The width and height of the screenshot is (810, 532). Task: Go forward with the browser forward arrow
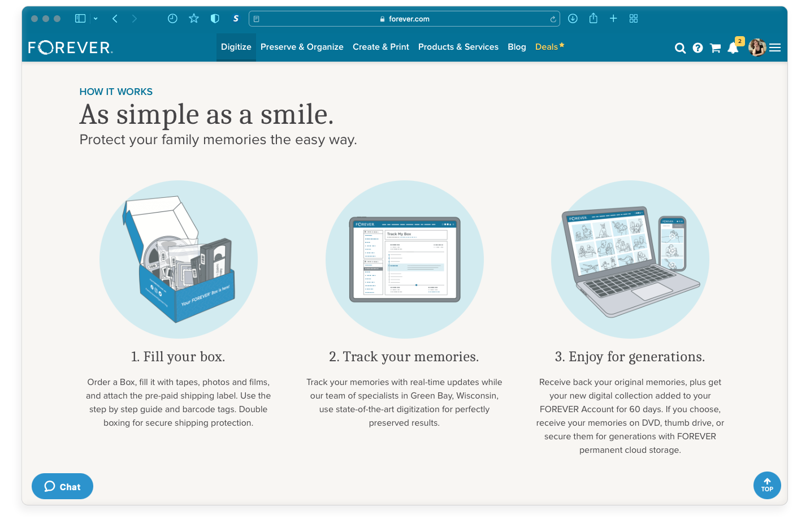click(134, 19)
